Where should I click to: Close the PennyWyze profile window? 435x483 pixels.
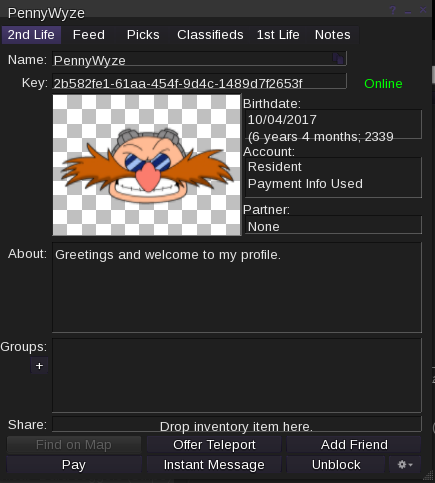coord(423,10)
